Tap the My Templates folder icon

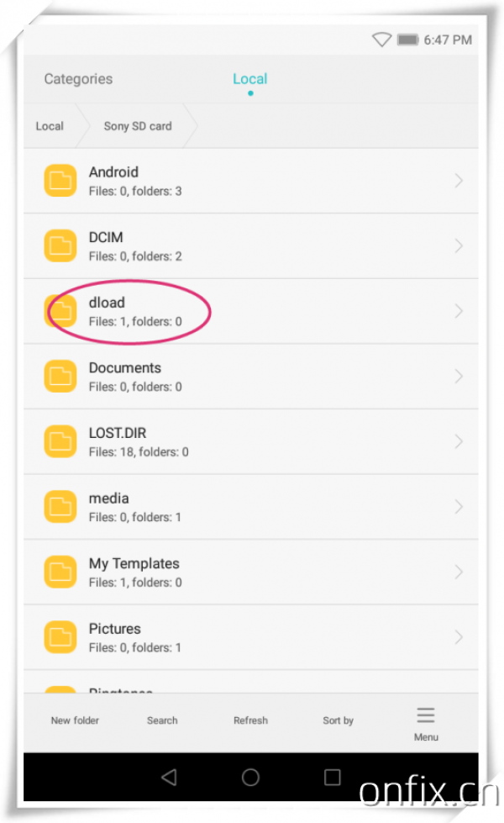tap(60, 572)
